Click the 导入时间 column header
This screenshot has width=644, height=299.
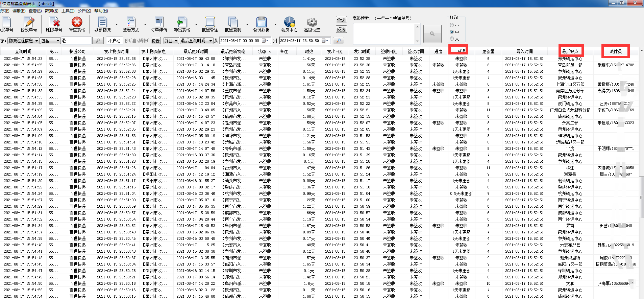524,51
